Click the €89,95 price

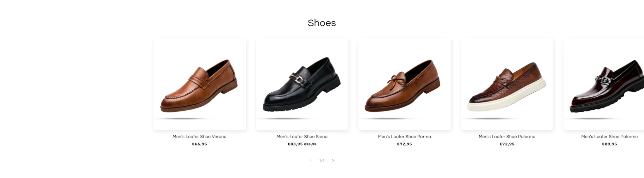(609, 144)
